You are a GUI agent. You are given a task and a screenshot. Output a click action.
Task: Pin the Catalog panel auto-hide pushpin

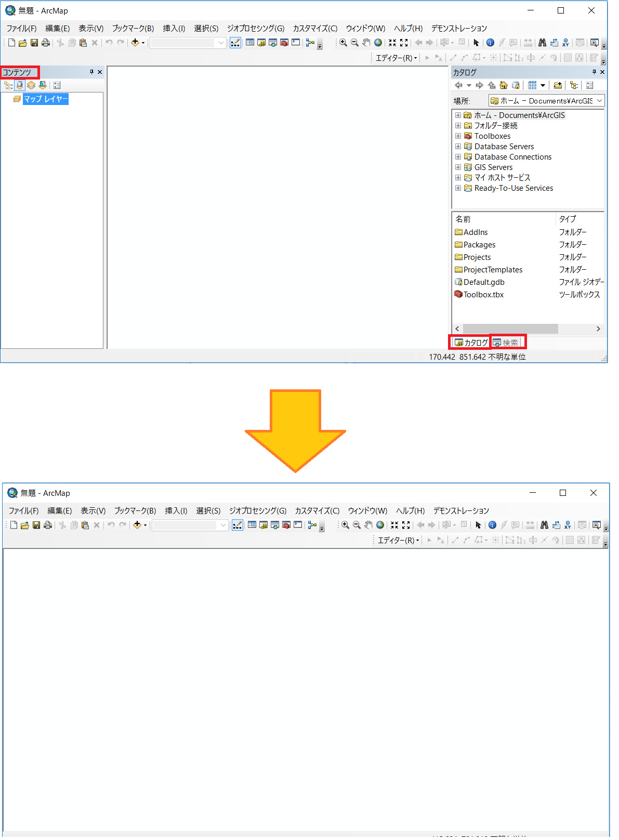[594, 72]
